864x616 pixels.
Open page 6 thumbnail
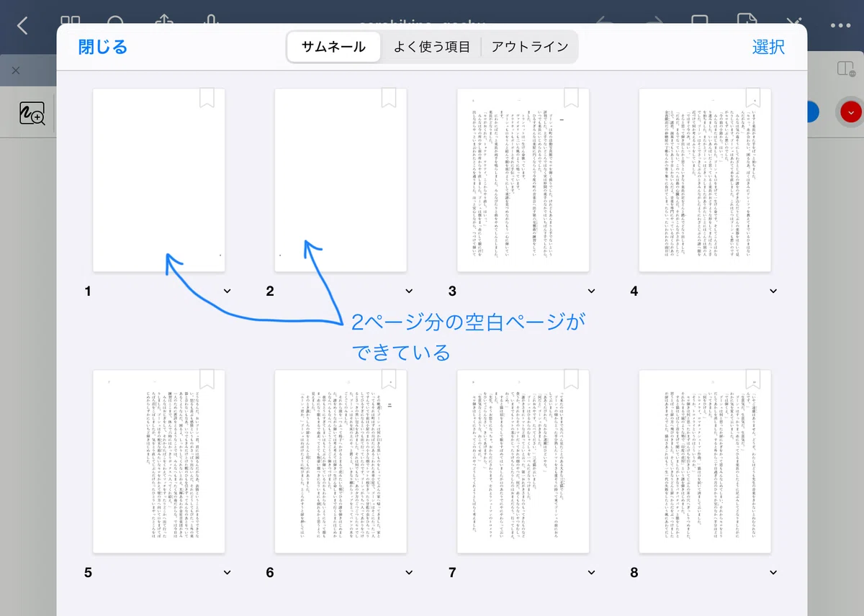tap(341, 461)
